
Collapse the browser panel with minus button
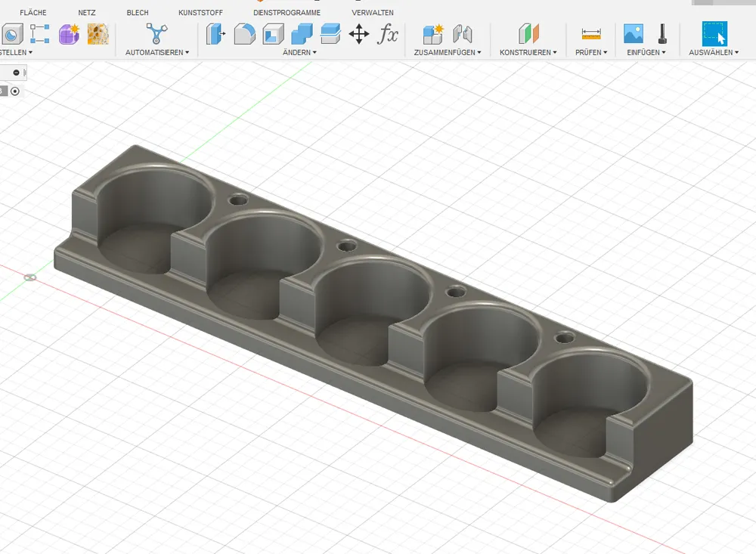click(x=16, y=73)
